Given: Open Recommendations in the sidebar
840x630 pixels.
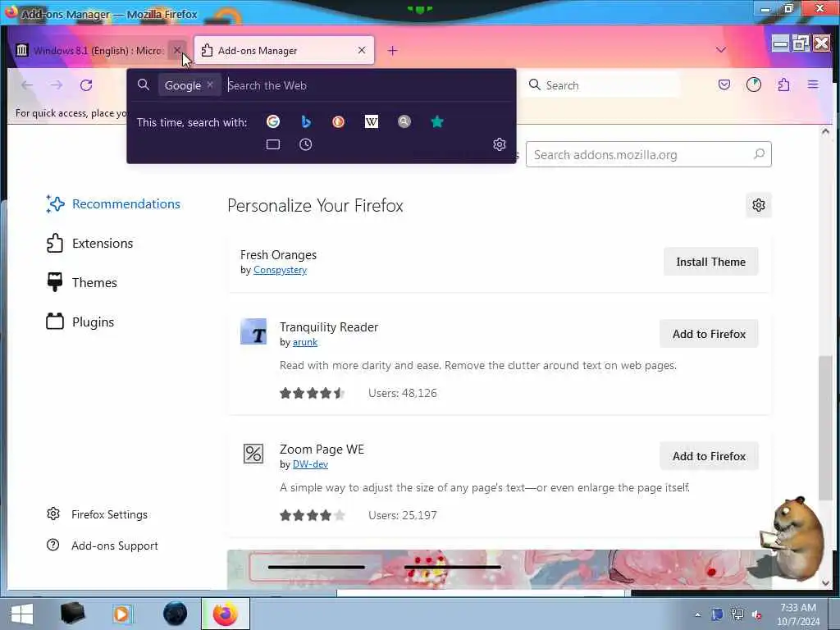Looking at the screenshot, I should pos(113,204).
